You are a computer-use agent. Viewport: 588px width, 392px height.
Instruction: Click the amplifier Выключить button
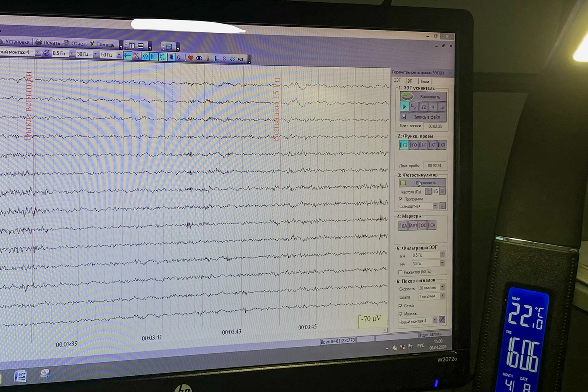[423, 97]
